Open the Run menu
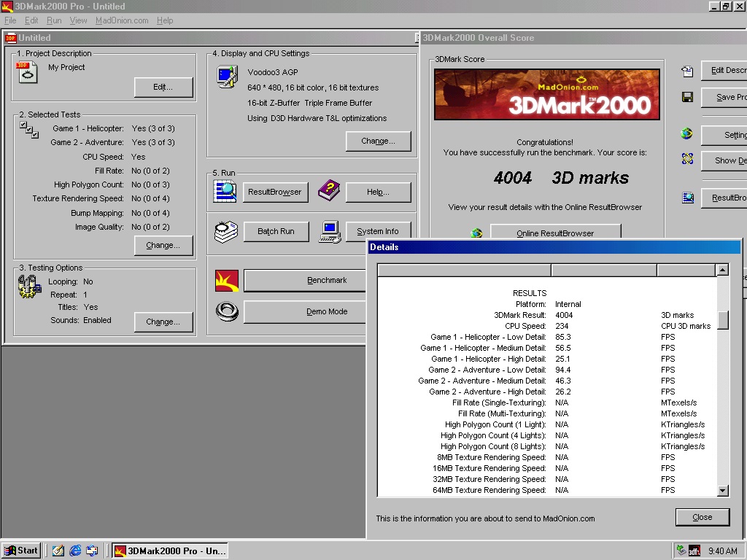Screen dimensions: 747x560 point(54,20)
